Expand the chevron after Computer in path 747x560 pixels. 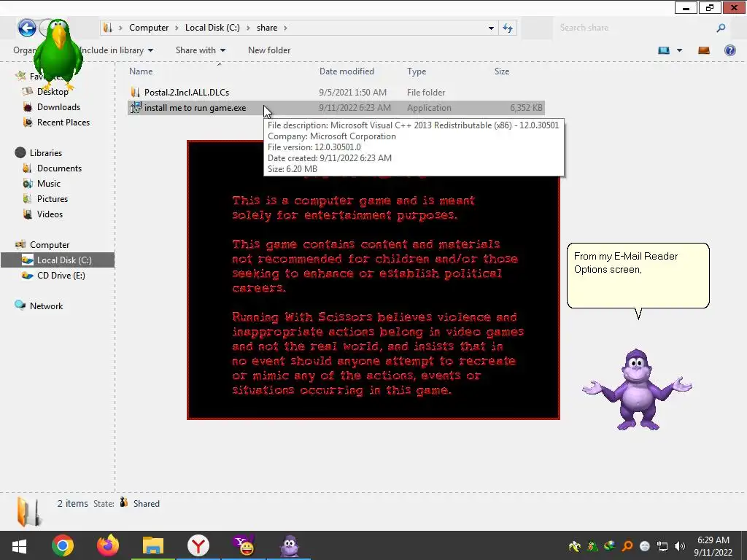[177, 28]
